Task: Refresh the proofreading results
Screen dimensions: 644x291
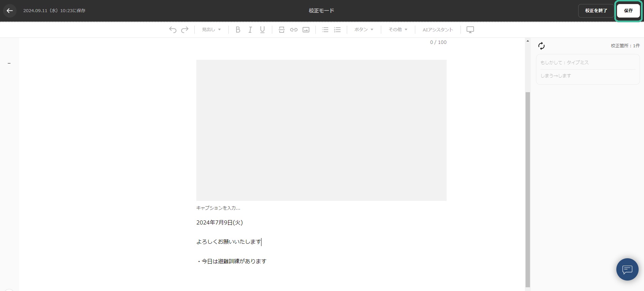Action: click(541, 46)
